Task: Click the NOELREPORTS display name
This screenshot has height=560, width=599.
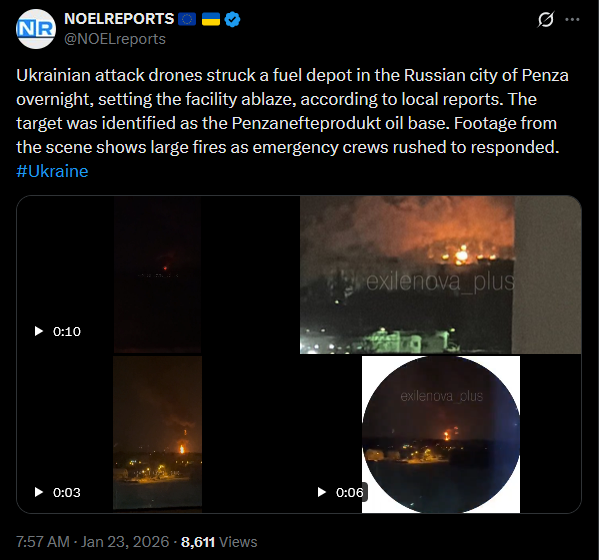Action: click(119, 19)
